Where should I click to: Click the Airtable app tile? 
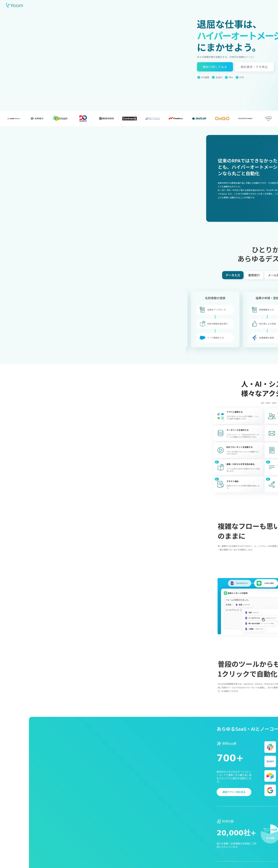coord(270,776)
